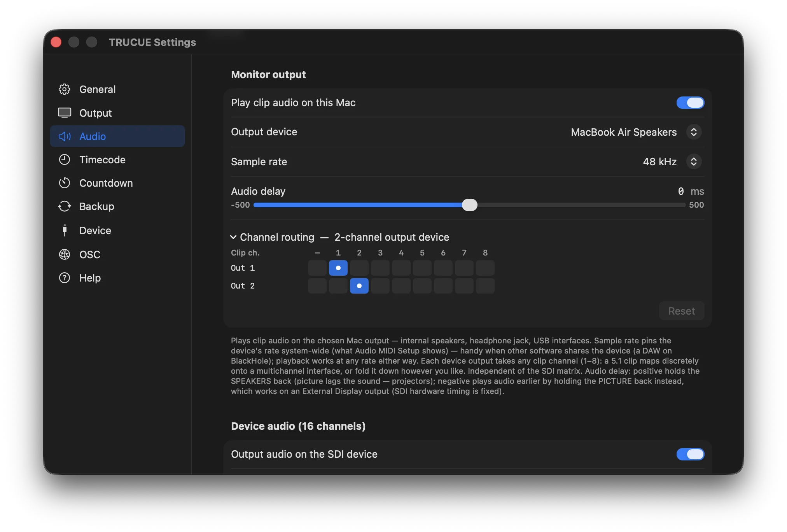
Task: Click the 48 kHz value text
Action: (x=660, y=162)
